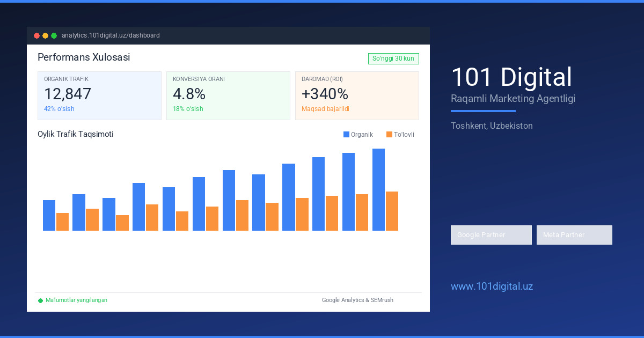Select the Daromad (ROI) +340% card
Viewport: 644px width, 338px height.
tap(357, 95)
